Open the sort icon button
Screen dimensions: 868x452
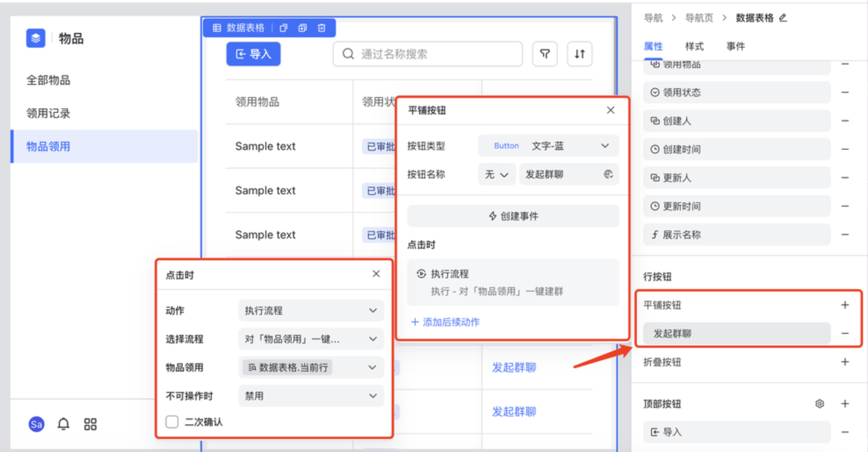[579, 54]
